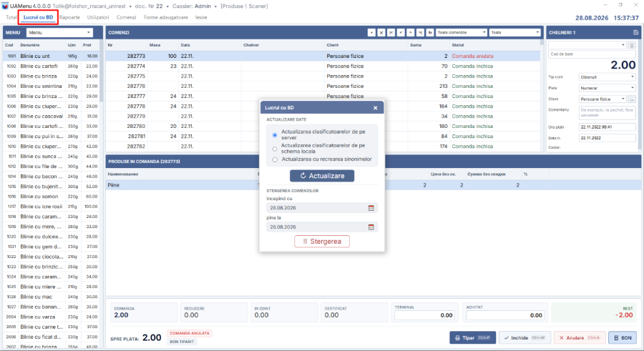Select menu item Blinie cu varza

[x=52, y=317]
